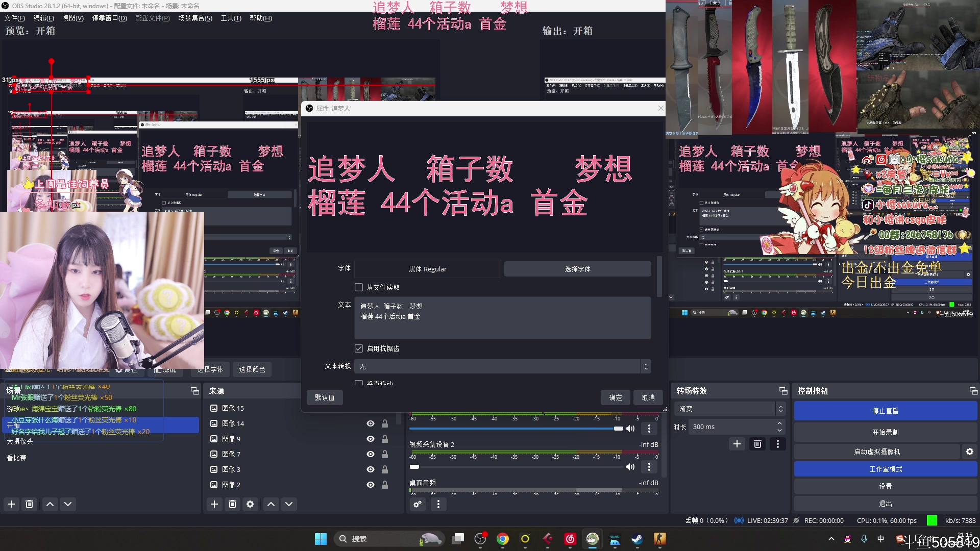Open the 工具(T) menu
This screenshot has height=551, width=980.
[x=231, y=18]
